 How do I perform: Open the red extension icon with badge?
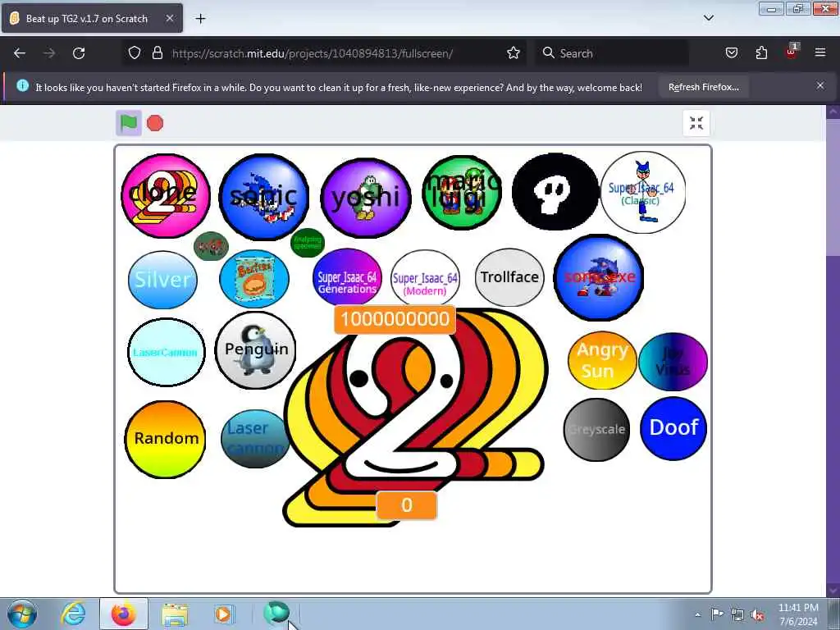coord(792,52)
